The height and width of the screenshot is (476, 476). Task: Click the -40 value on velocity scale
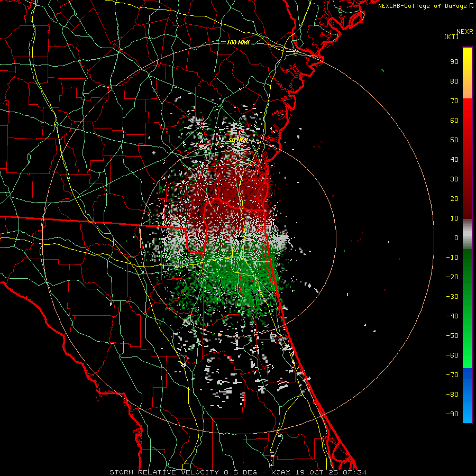[452, 316]
